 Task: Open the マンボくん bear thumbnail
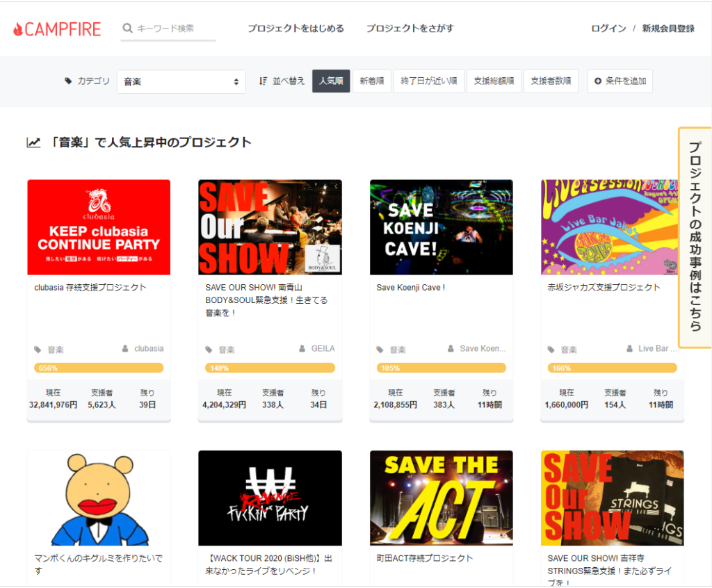pos(99,498)
